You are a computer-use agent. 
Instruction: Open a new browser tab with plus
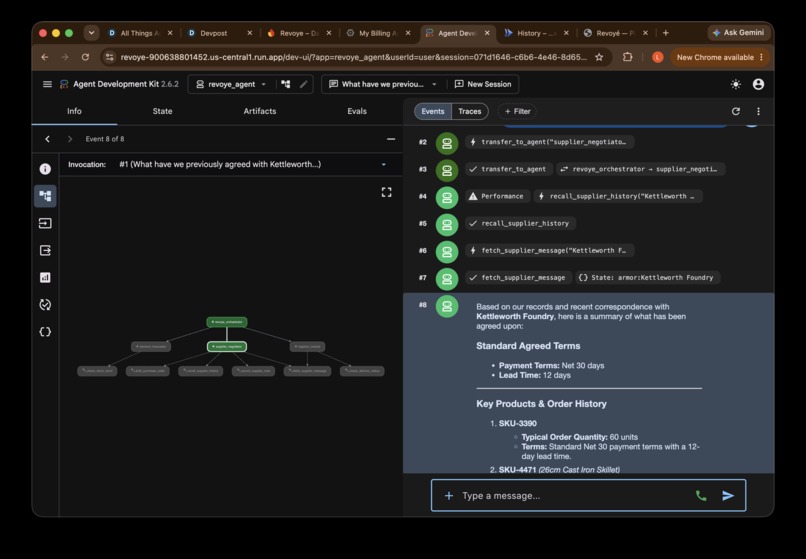pos(666,33)
